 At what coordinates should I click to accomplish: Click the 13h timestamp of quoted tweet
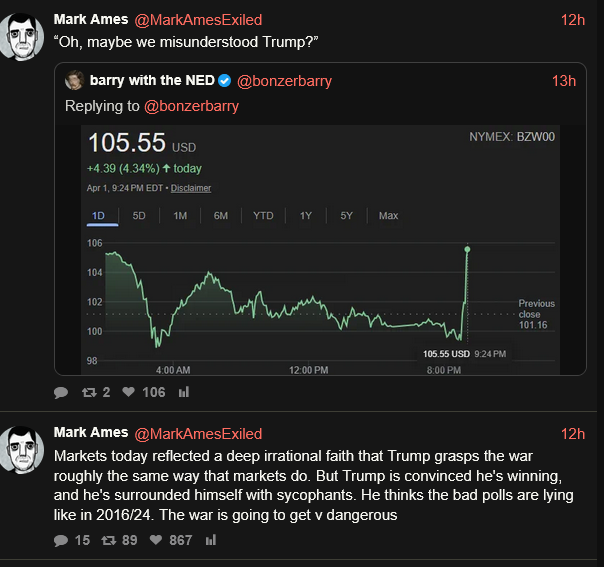pos(564,81)
